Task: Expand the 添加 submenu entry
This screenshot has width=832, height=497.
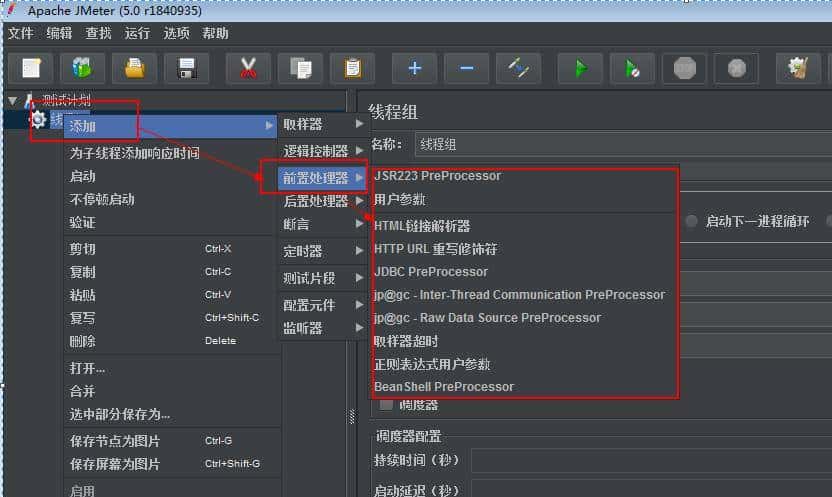Action: 170,126
